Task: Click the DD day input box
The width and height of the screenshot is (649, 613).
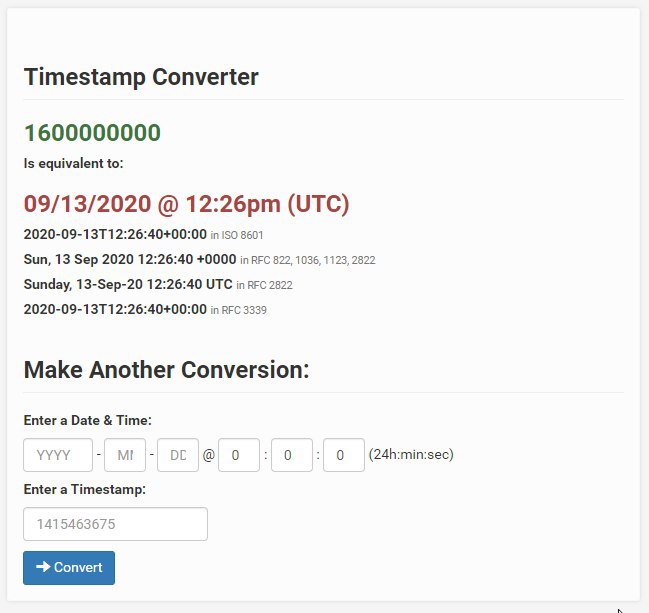Action: pyautogui.click(x=178, y=455)
